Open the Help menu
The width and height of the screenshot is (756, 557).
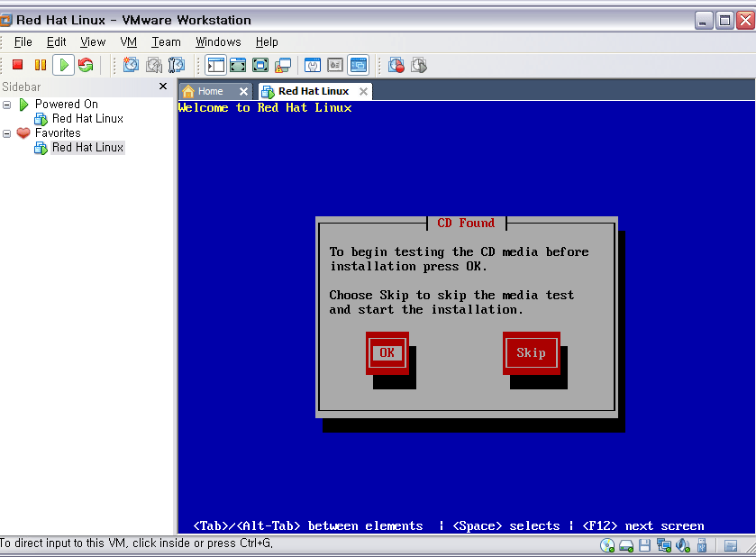[267, 42]
